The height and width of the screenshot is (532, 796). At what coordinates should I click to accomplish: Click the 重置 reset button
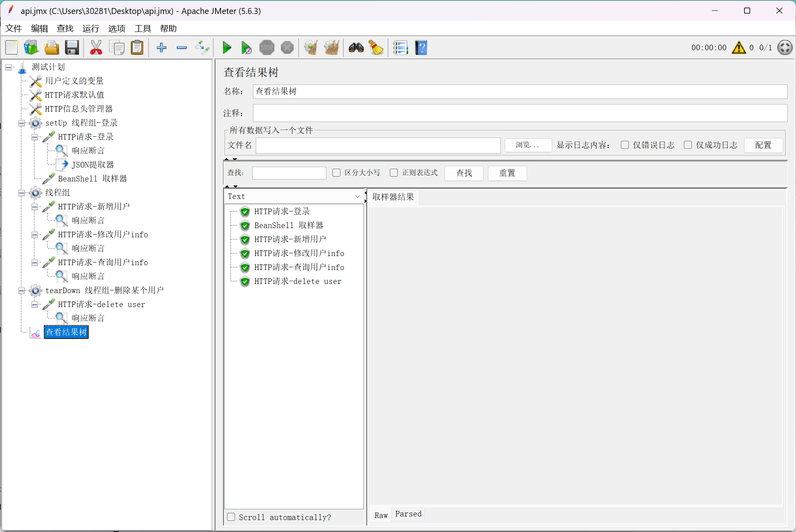click(507, 173)
